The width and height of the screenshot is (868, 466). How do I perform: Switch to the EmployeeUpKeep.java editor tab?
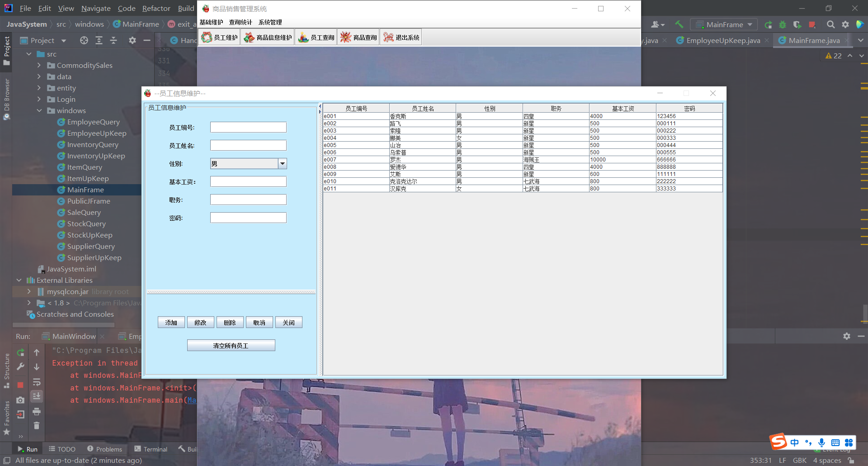point(722,40)
